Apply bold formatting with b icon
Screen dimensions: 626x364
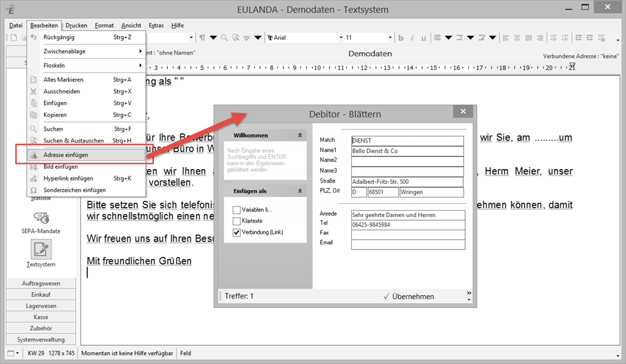point(401,38)
